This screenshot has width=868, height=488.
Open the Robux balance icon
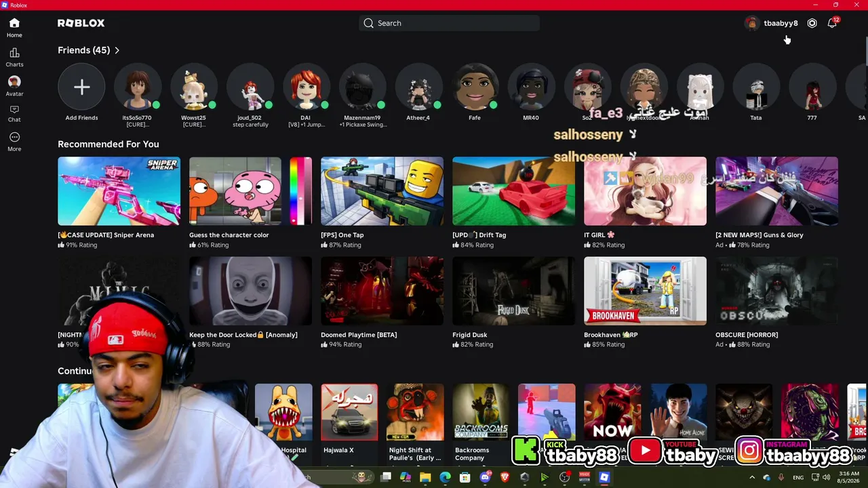tap(812, 23)
